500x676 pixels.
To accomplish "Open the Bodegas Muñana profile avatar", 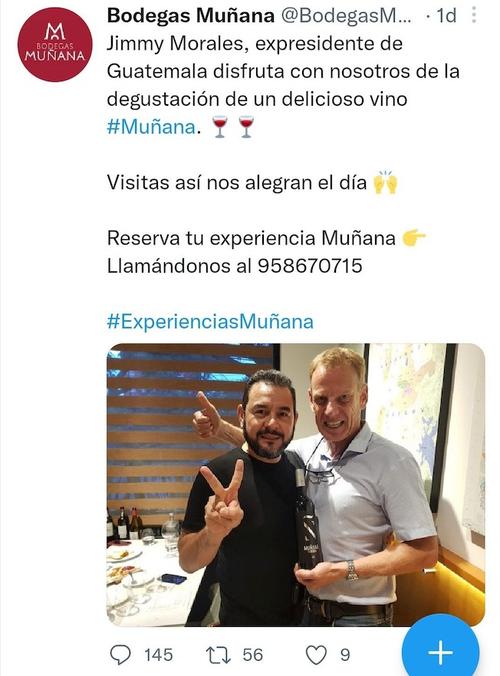I will 55,44.
